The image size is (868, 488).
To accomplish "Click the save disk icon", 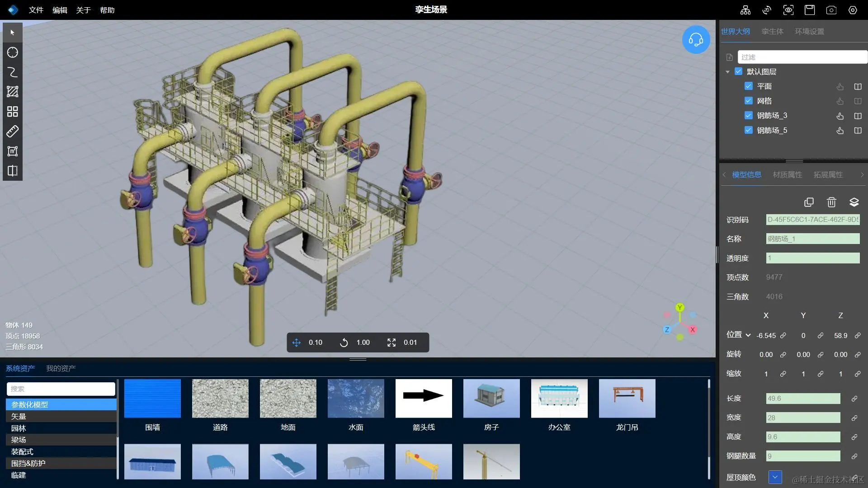I will (x=809, y=10).
